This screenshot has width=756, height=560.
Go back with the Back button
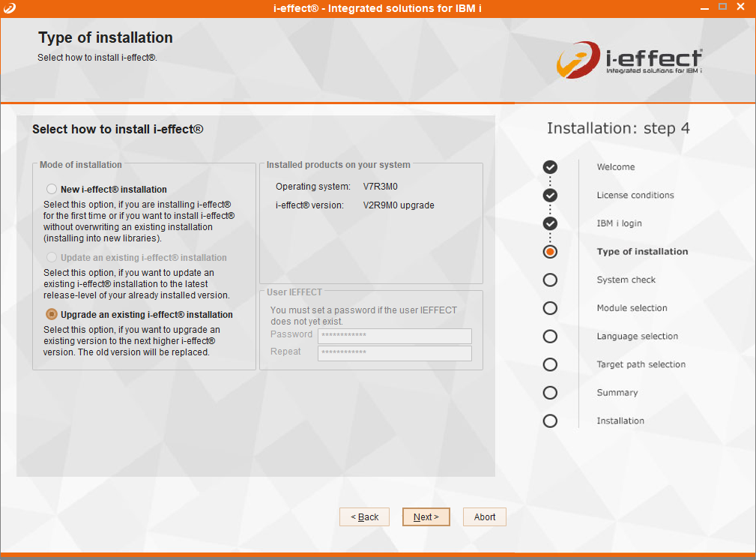tap(364, 517)
